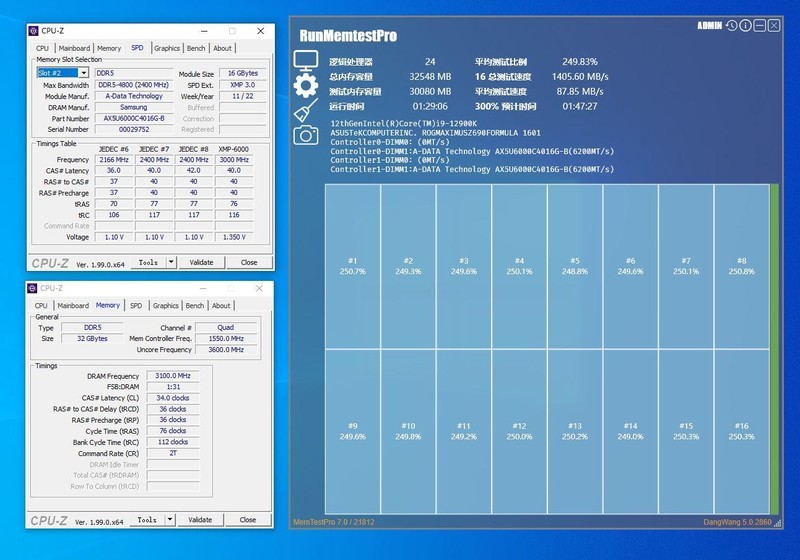The image size is (800, 560).
Task: Switch to Graphics tab in SPD window
Action: pos(167,48)
